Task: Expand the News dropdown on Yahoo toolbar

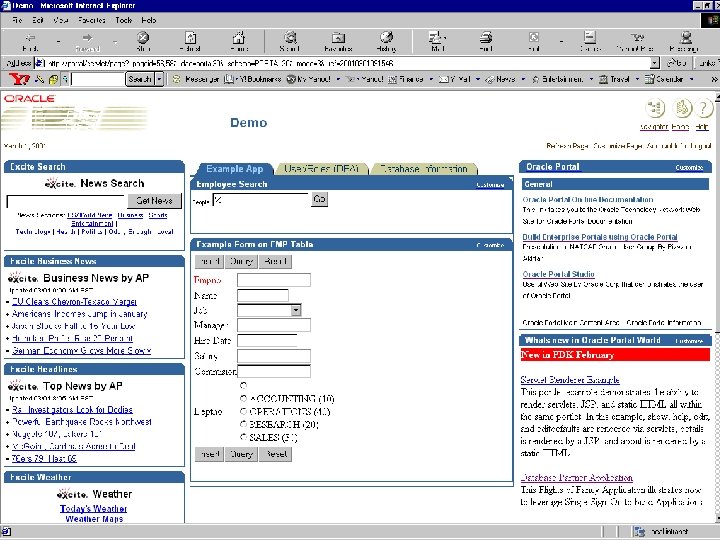Action: coord(523,79)
